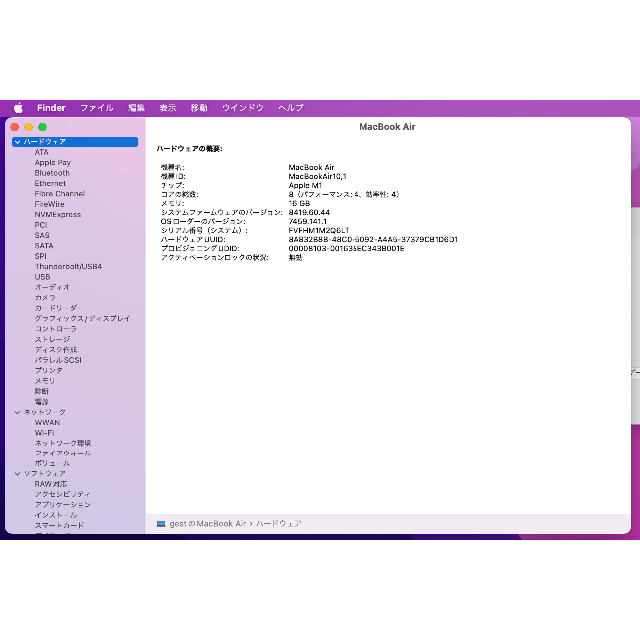
Task: Click ハードウェア in the path bar
Action: [279, 524]
